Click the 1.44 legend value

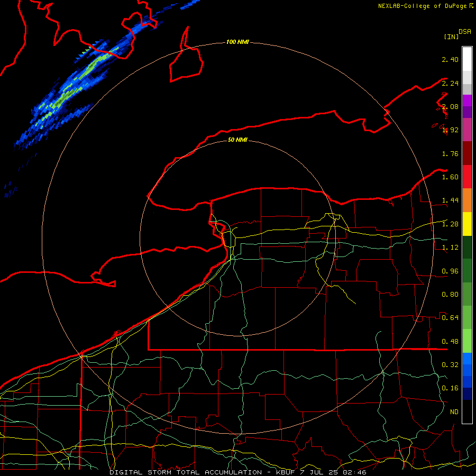[x=450, y=200]
